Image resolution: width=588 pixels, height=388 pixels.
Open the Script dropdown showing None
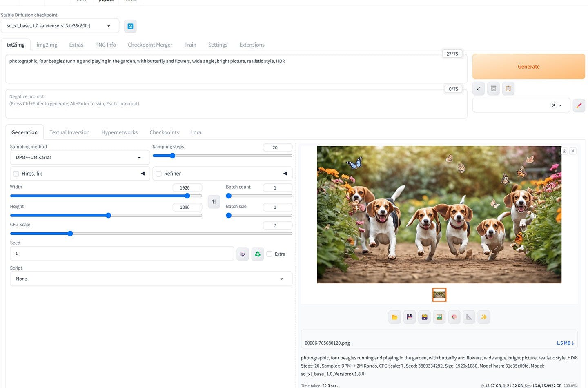point(151,279)
